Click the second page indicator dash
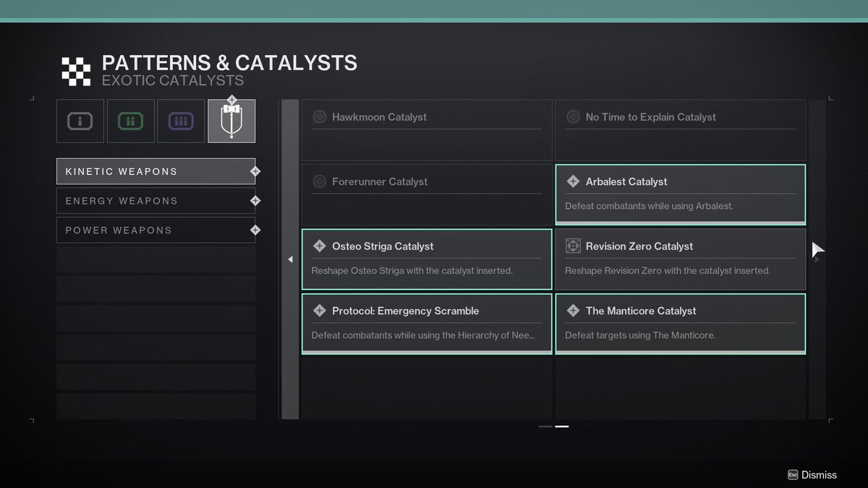 (x=562, y=427)
